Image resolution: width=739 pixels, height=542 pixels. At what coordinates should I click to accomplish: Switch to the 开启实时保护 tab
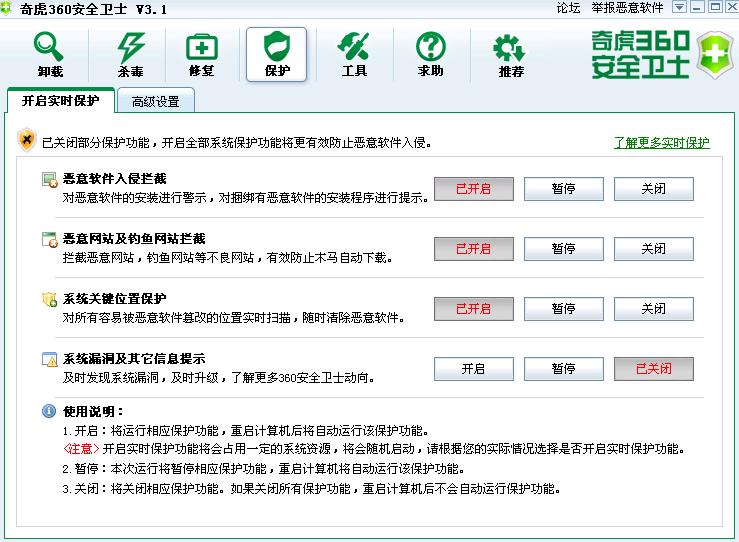coord(60,100)
